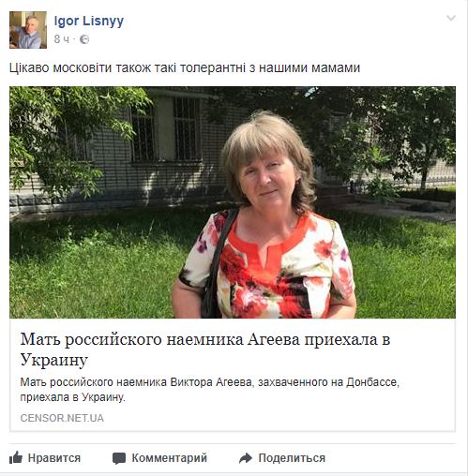Click the public globe privacy icon

84,39
